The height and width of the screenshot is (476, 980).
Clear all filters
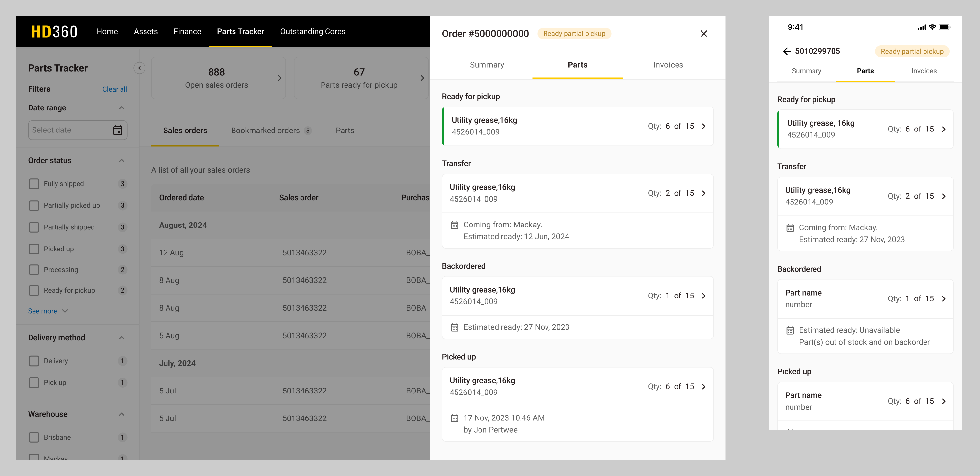(x=115, y=89)
